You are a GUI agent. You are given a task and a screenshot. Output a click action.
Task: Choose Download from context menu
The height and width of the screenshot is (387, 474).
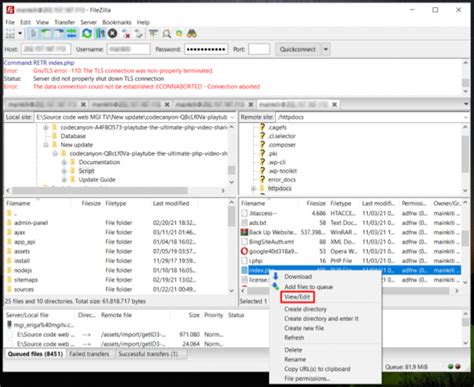(298, 277)
